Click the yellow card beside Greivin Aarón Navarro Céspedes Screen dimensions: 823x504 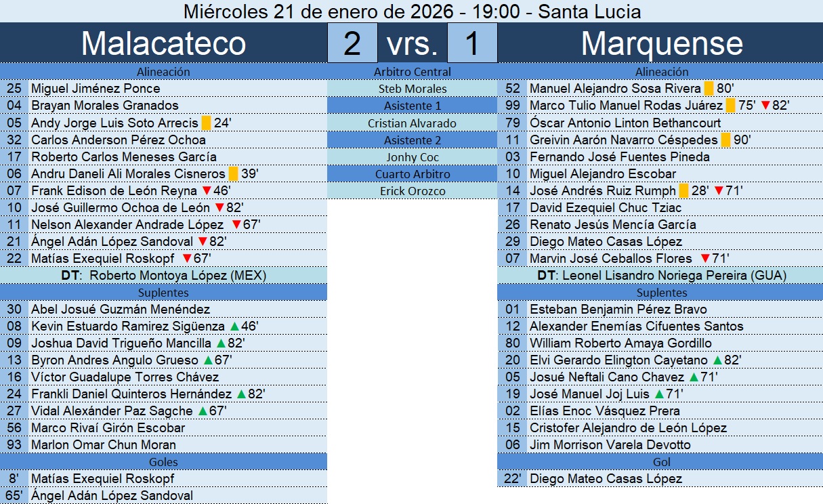pyautogui.click(x=725, y=140)
